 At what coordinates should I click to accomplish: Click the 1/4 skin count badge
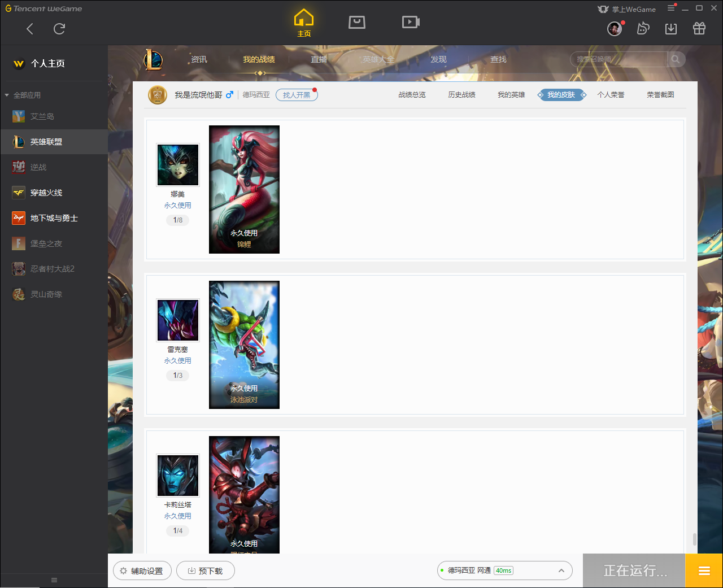pyautogui.click(x=178, y=531)
